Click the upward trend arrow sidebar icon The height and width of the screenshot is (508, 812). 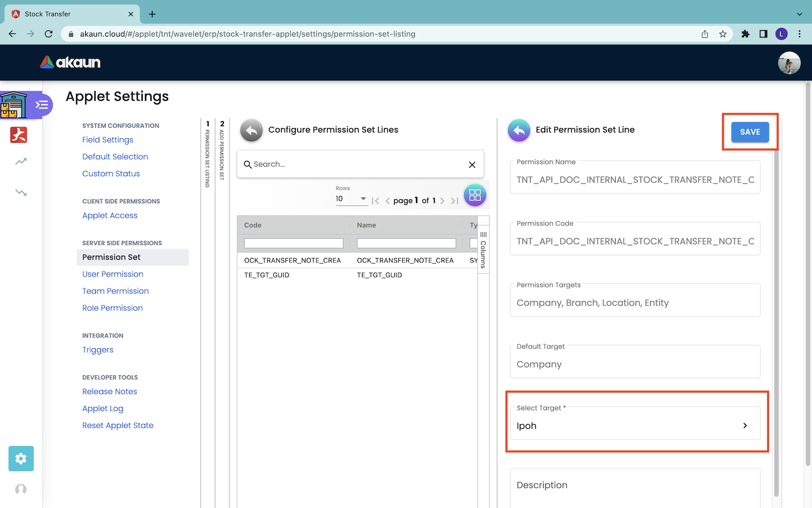click(x=21, y=162)
